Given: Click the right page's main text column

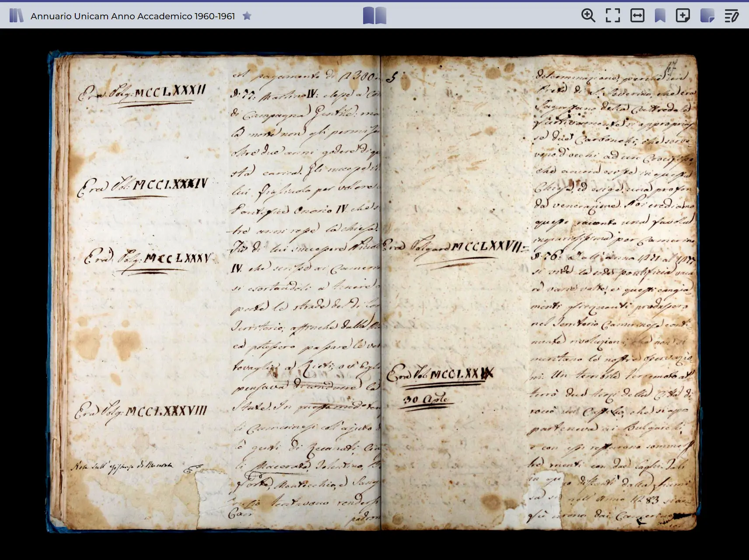Looking at the screenshot, I should (x=612, y=289).
